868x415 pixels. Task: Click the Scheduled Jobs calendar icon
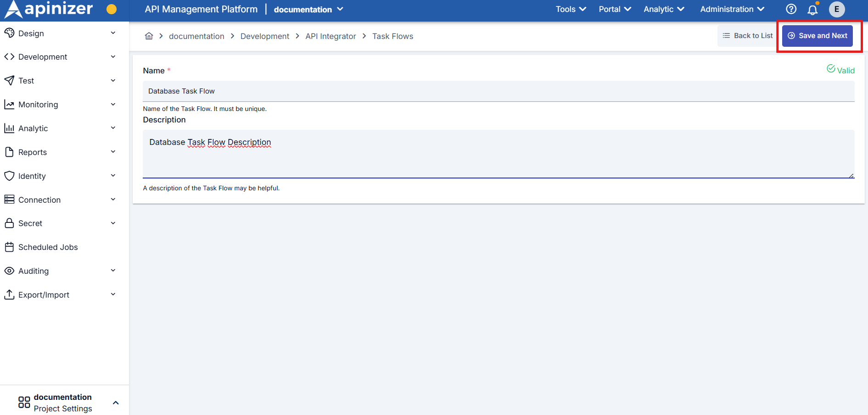click(x=10, y=247)
